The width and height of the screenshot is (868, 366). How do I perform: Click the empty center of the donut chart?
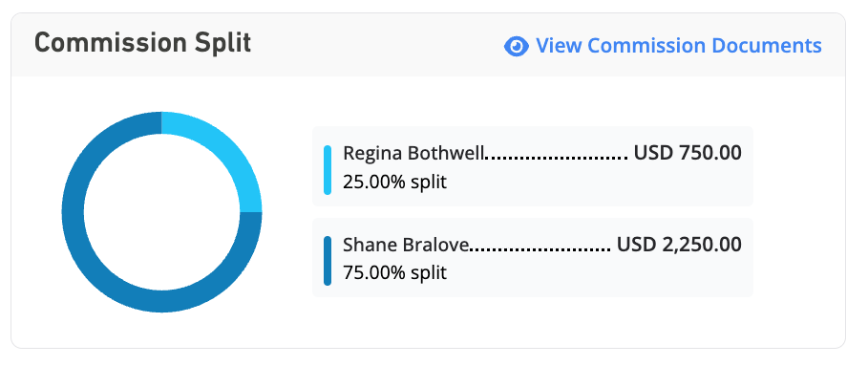(161, 212)
